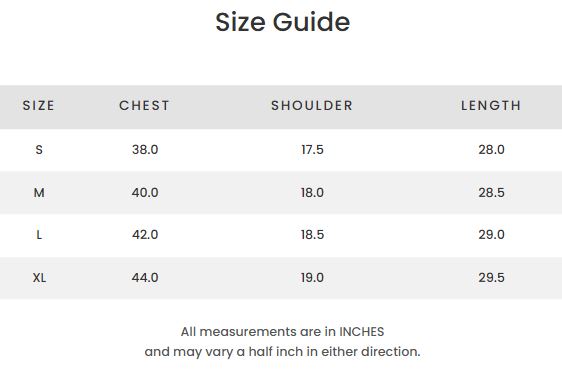Click the 17.5 shoulder value
The image size is (562, 386).
(312, 149)
